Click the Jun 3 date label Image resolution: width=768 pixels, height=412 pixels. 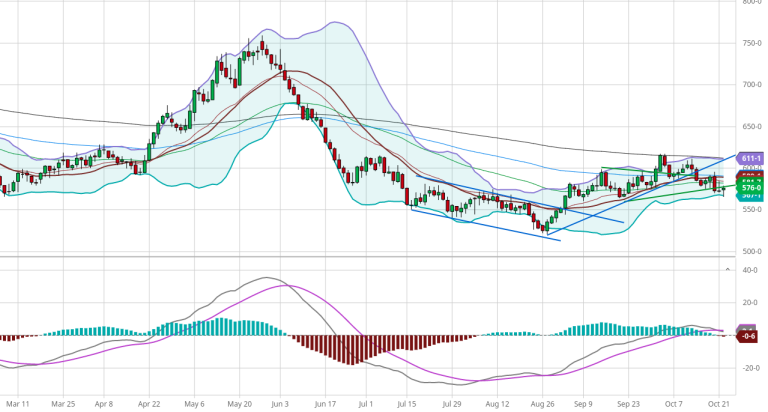(282, 404)
